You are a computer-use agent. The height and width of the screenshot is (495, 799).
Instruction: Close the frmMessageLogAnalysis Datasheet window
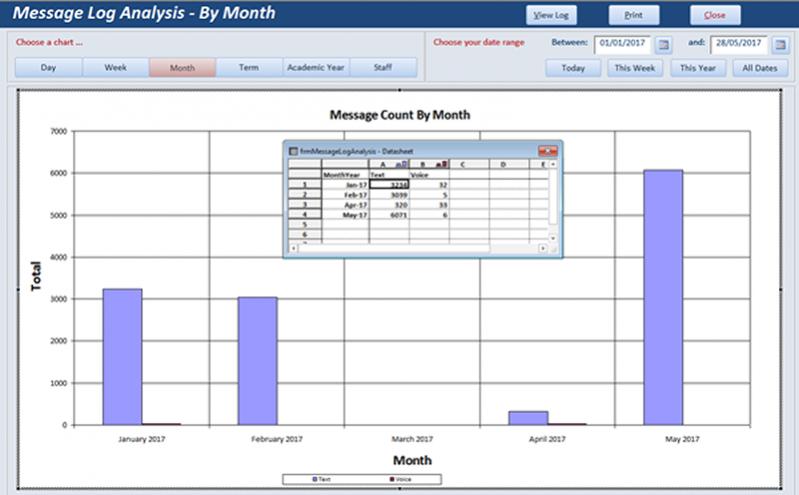point(548,151)
